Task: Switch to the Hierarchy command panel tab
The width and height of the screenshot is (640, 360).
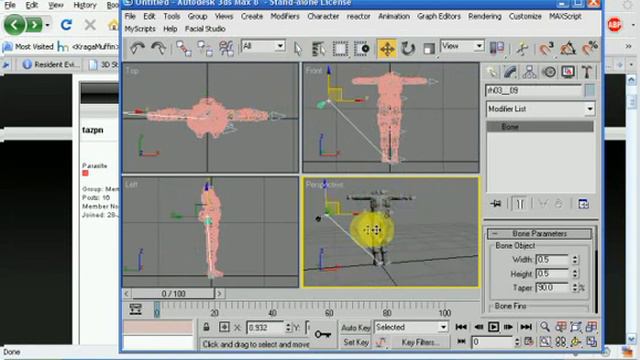Action: click(x=529, y=72)
